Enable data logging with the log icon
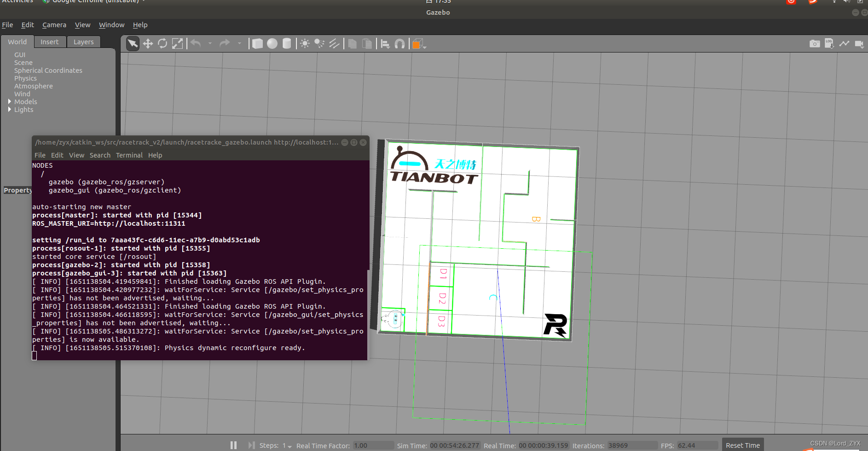This screenshot has width=868, height=451. pyautogui.click(x=829, y=43)
